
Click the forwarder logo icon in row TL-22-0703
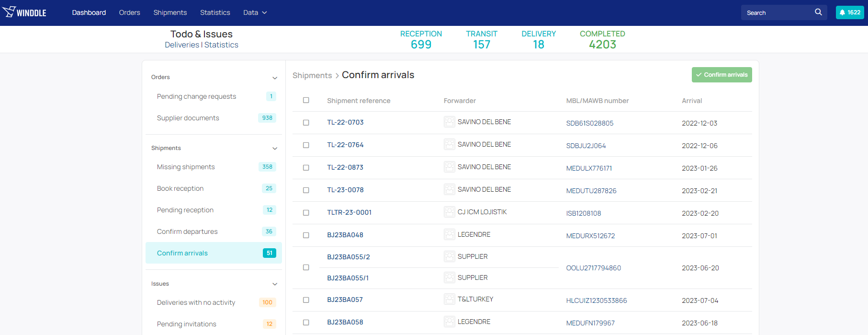[449, 122]
